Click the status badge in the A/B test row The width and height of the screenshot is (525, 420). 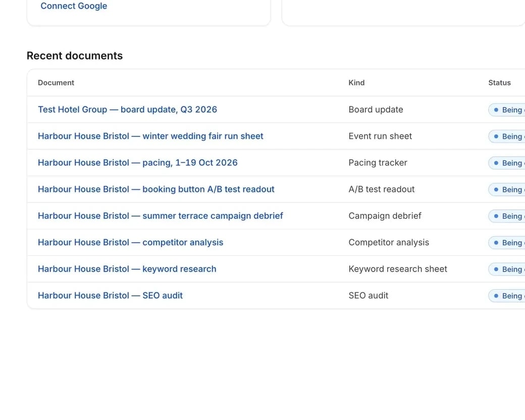click(507, 190)
